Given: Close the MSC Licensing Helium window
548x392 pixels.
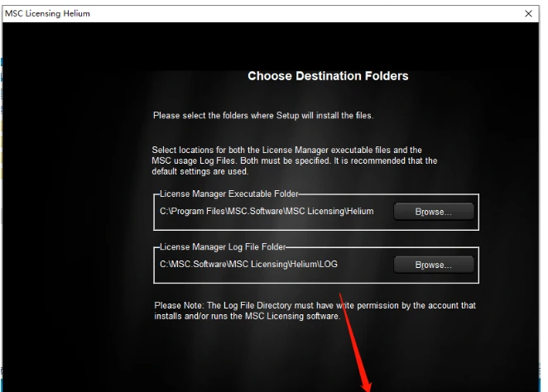Looking at the screenshot, I should click(528, 13).
